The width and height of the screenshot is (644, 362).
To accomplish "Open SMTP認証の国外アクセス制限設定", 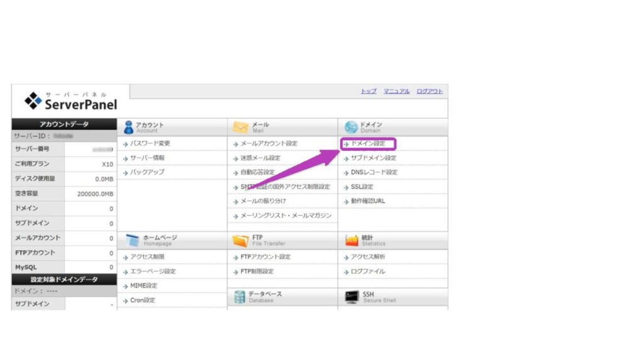I will [x=285, y=187].
